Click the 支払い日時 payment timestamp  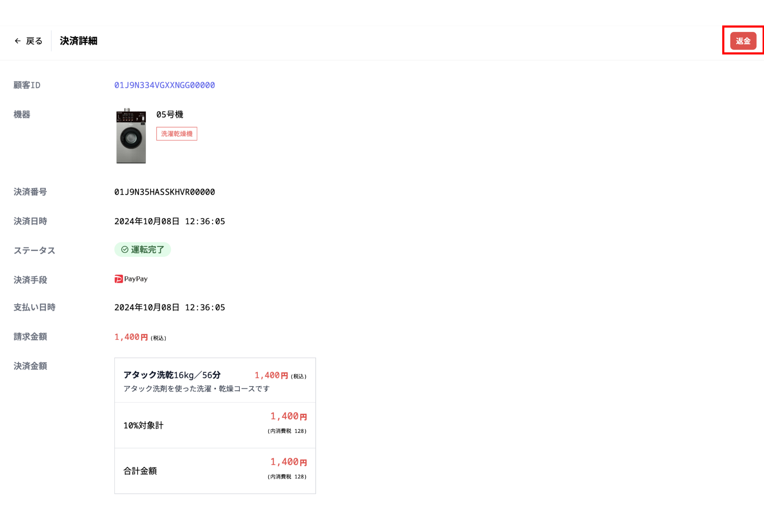169,307
